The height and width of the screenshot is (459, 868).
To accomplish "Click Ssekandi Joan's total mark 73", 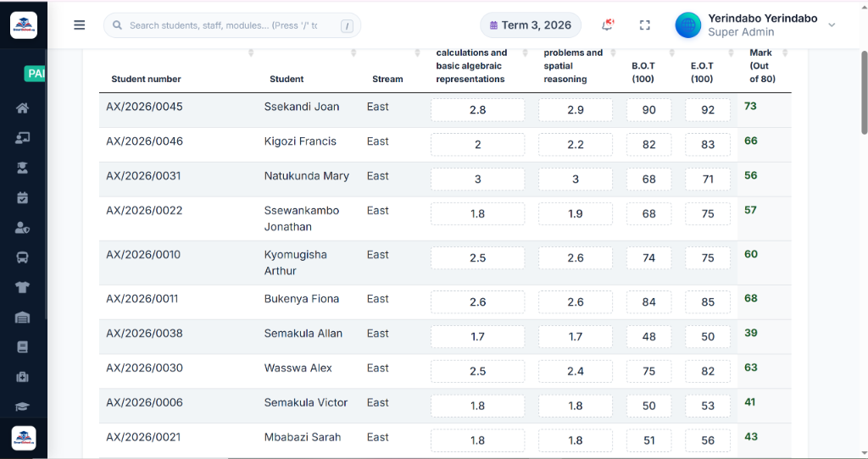I will pos(750,106).
